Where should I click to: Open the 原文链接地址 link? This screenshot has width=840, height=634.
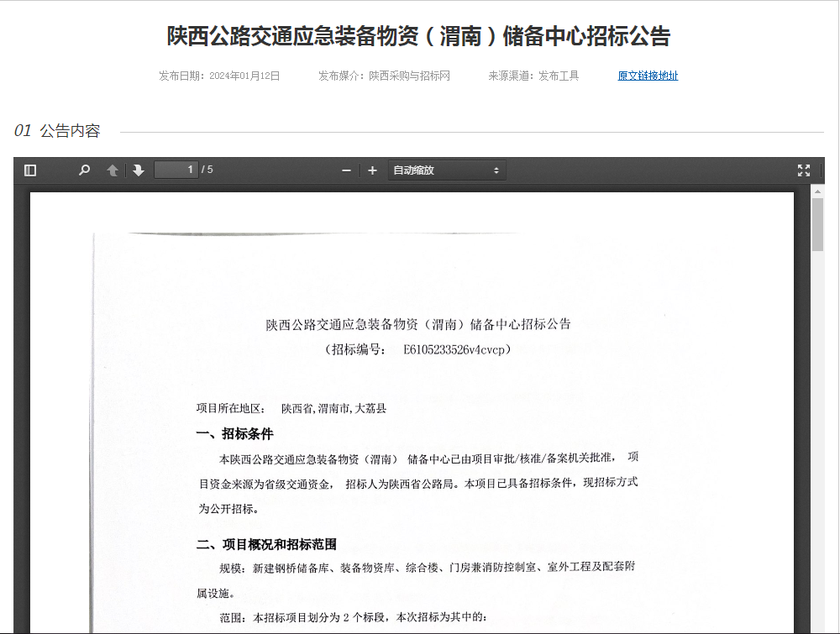click(648, 76)
